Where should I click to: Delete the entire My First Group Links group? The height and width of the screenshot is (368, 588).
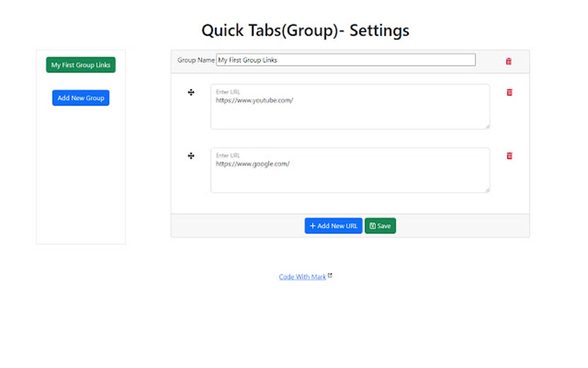(x=508, y=61)
